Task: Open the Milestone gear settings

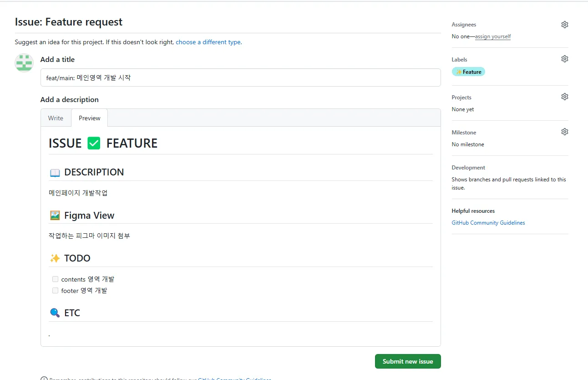Action: 564,132
